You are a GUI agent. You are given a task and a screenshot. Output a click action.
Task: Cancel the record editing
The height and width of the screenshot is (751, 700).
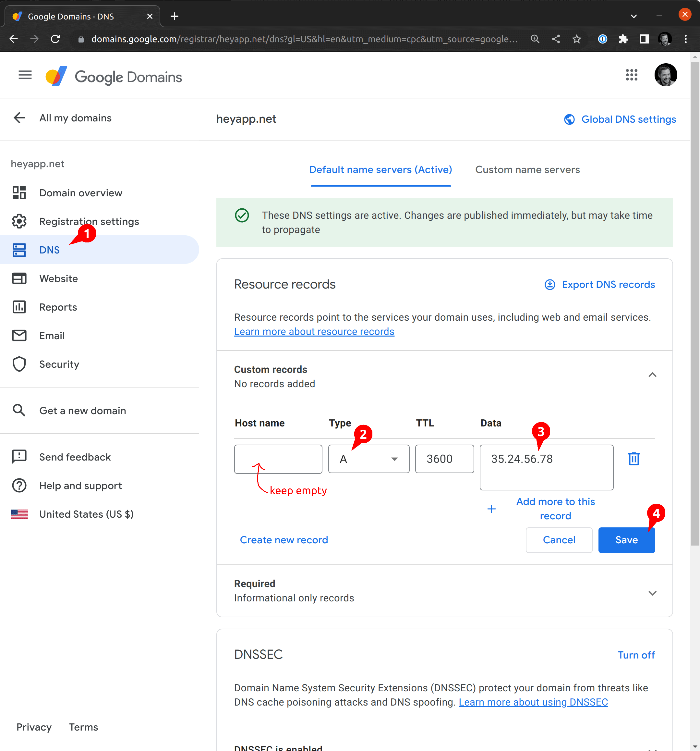pos(559,540)
